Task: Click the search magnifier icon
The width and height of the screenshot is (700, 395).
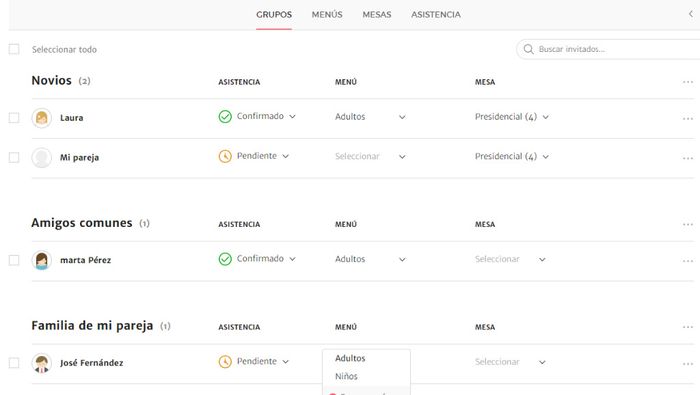Action: pyautogui.click(x=529, y=49)
